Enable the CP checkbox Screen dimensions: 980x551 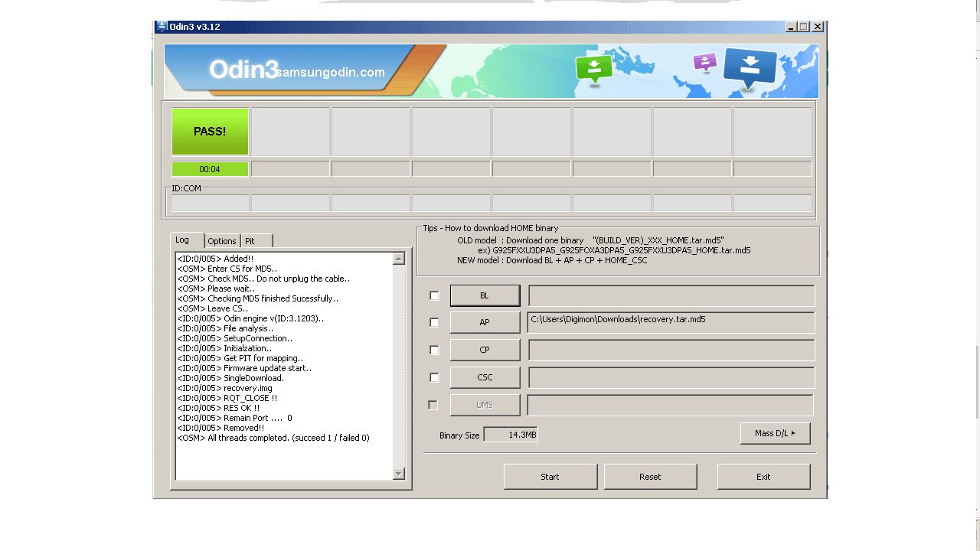(x=434, y=350)
